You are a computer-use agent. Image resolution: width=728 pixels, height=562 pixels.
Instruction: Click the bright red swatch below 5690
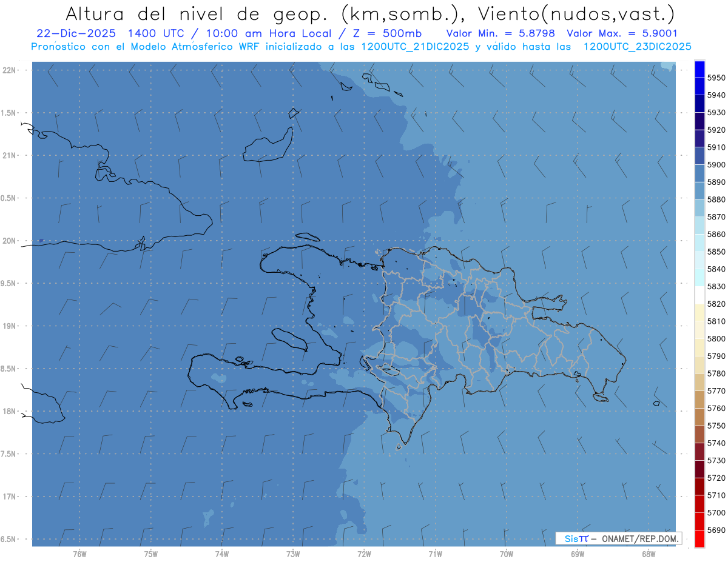point(699,538)
